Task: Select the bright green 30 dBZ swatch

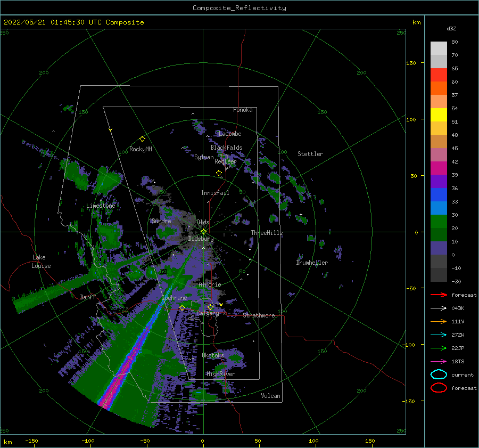Action: pyautogui.click(x=439, y=222)
